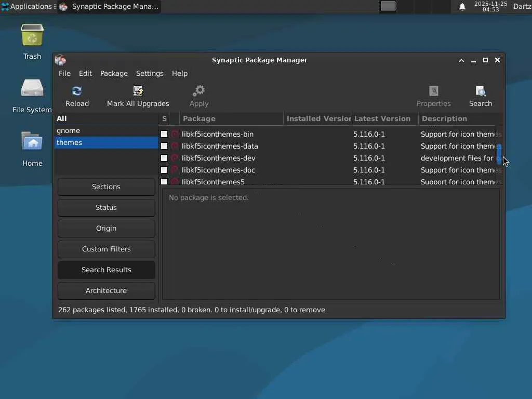Image resolution: width=532 pixels, height=399 pixels.
Task: Sort by the S status column header
Action: pyautogui.click(x=164, y=118)
